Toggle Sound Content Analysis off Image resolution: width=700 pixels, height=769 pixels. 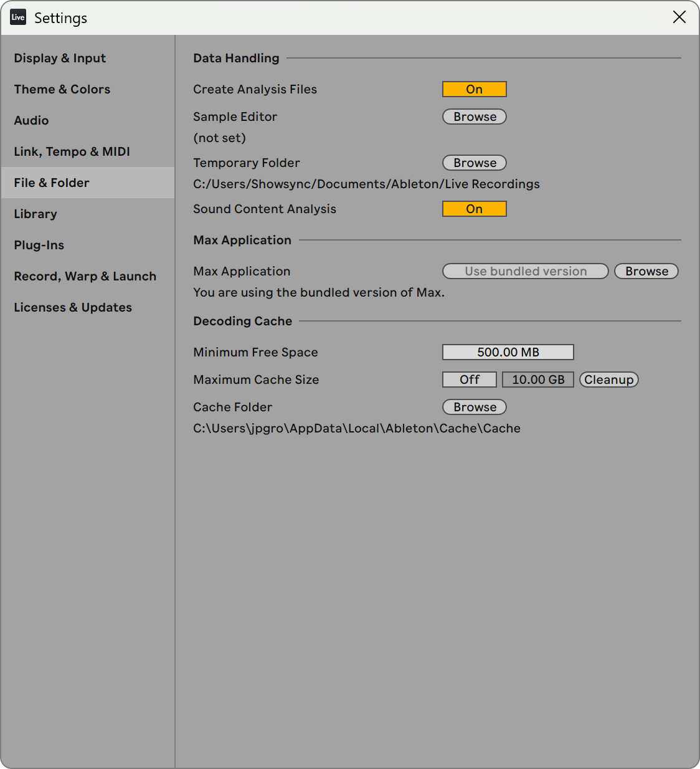point(474,209)
